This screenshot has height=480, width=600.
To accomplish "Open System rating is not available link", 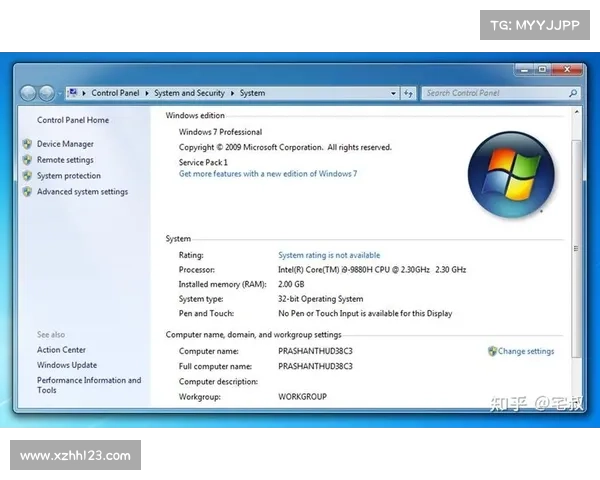I will pyautogui.click(x=329, y=255).
